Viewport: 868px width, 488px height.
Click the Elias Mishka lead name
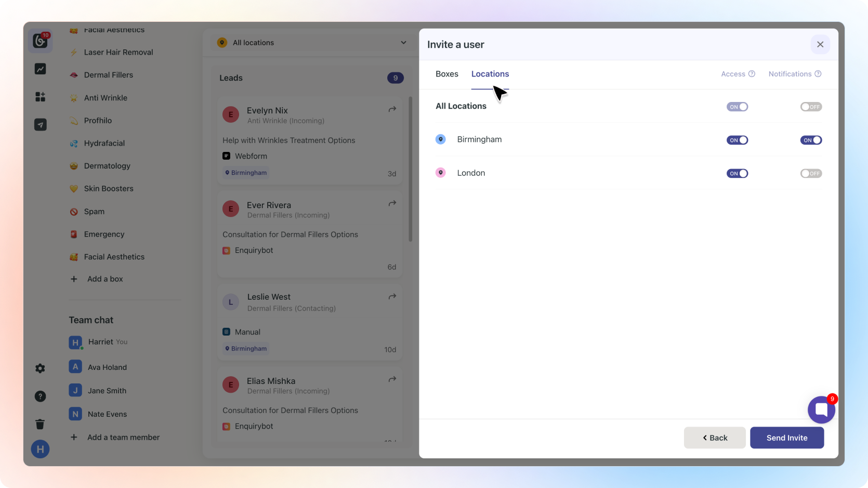(271, 381)
